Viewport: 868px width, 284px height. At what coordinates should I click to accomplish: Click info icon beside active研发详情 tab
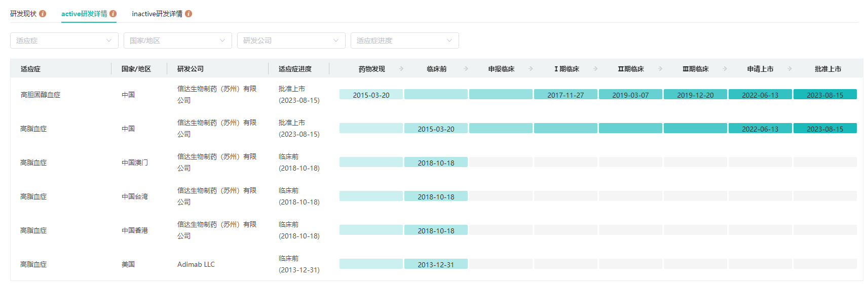click(x=113, y=14)
